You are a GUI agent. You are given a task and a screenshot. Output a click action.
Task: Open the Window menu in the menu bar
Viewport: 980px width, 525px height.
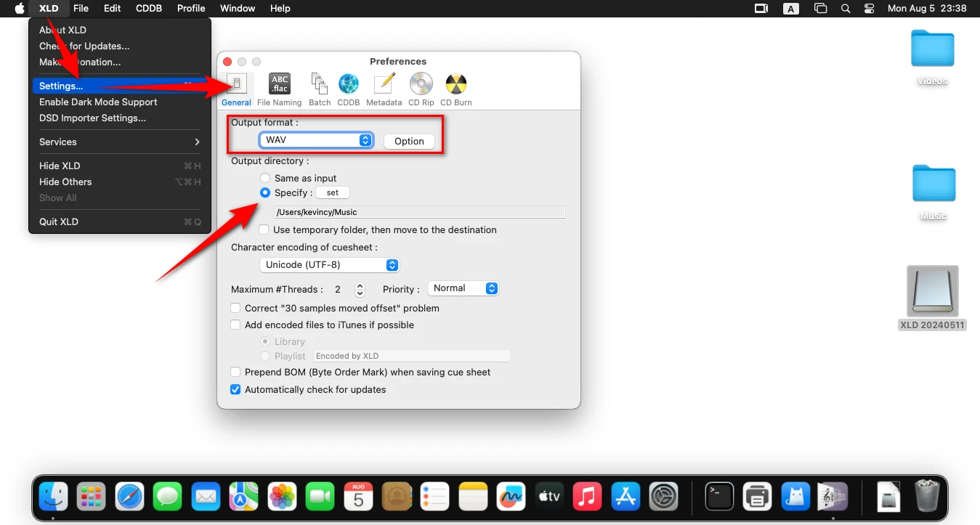(238, 9)
